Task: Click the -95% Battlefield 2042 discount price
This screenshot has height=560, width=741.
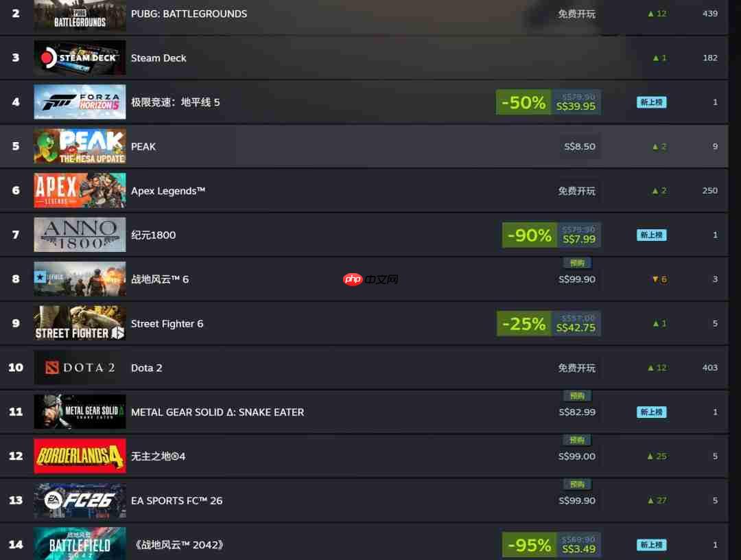Action: point(552,544)
